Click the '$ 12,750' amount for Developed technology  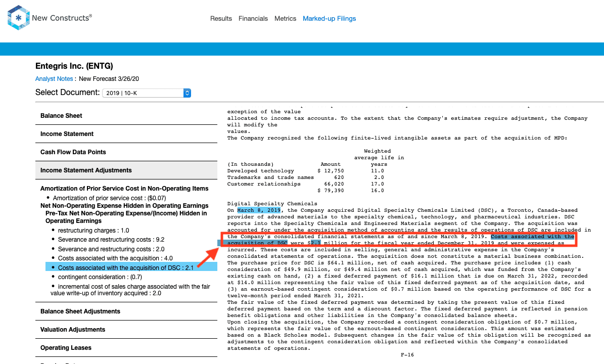pos(331,171)
